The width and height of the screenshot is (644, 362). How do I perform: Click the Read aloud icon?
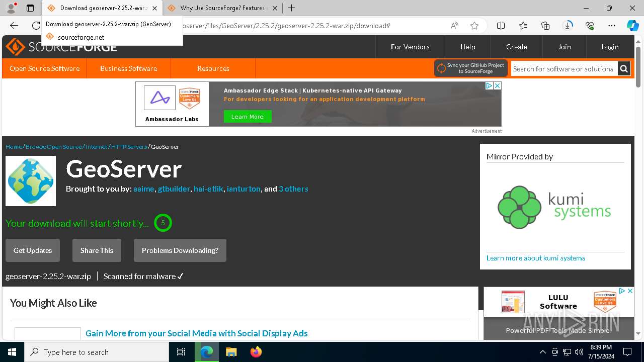point(454,26)
